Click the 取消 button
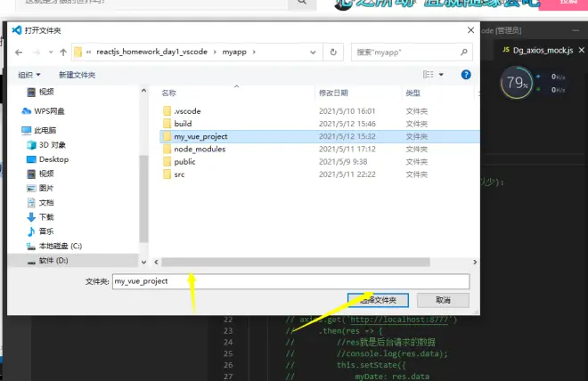The width and height of the screenshot is (588, 381). [x=443, y=300]
